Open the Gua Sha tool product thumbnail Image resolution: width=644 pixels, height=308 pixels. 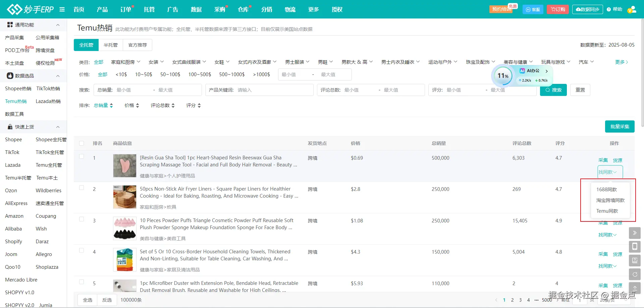125,166
